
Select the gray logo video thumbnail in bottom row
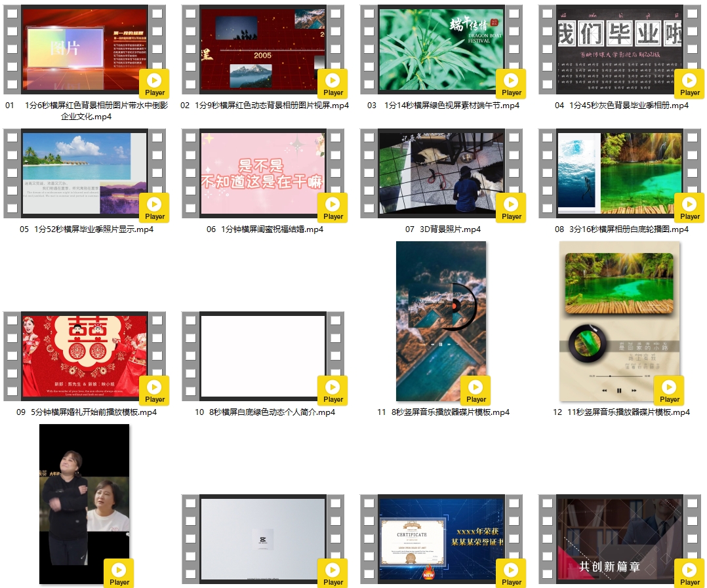(x=254, y=539)
